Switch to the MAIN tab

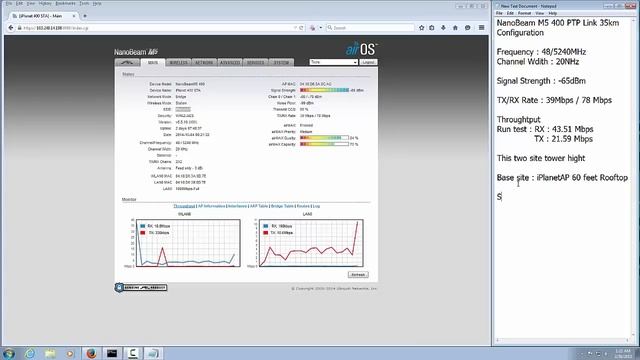153,62
